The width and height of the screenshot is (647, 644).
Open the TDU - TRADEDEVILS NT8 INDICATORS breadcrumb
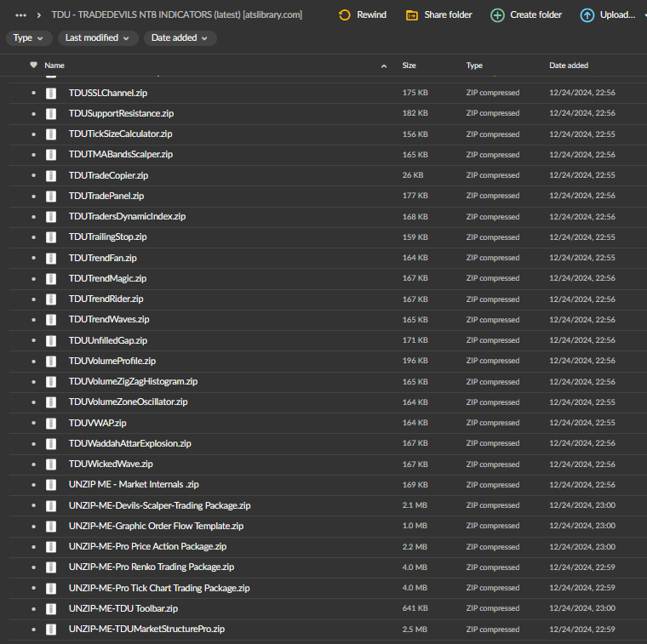(x=176, y=14)
